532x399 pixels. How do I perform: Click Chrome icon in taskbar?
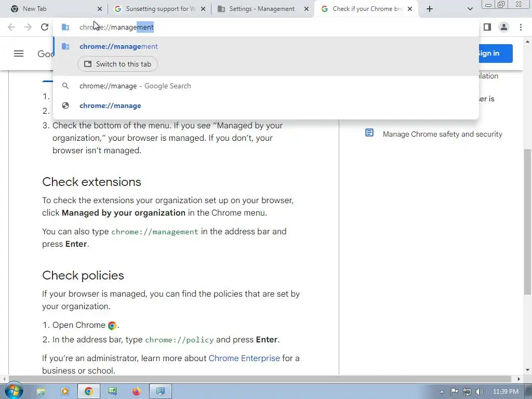click(88, 392)
